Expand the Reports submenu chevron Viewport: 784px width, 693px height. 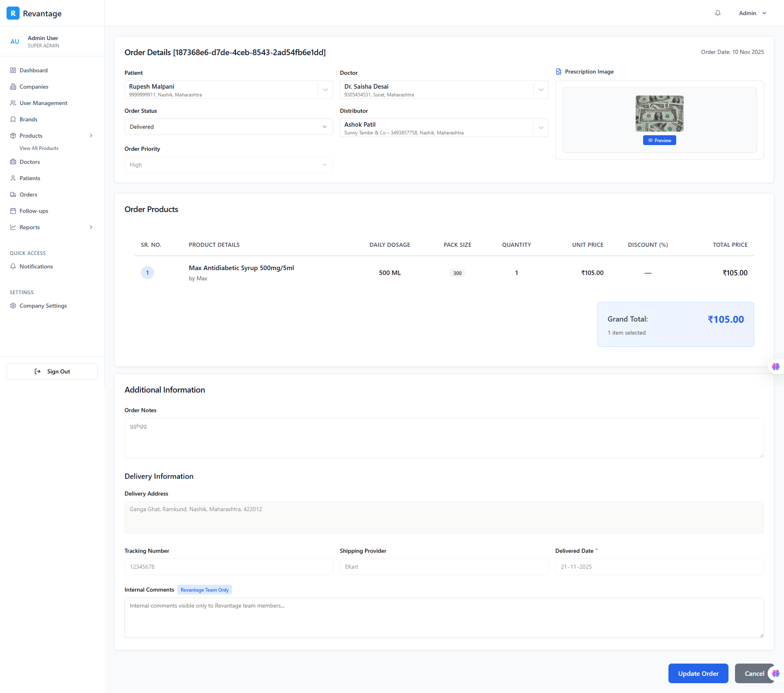pyautogui.click(x=91, y=227)
